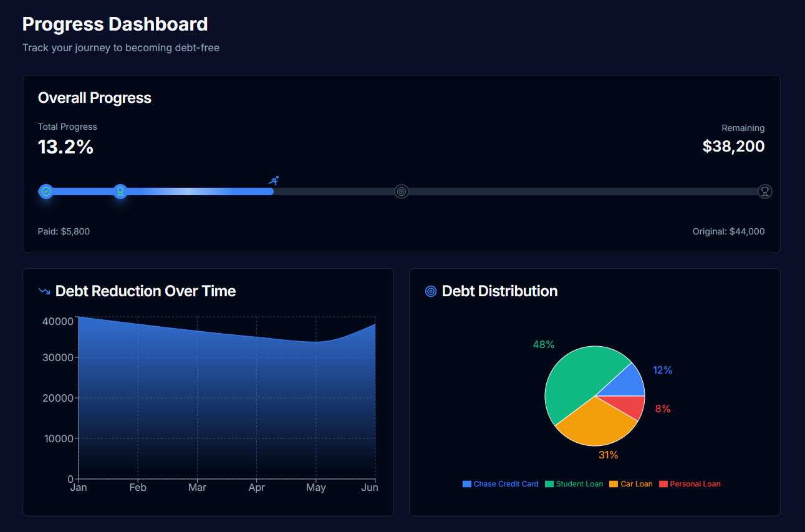Viewport: 805px width, 532px height.
Task: Select the Debt Reduction Over Time header
Action: point(145,291)
